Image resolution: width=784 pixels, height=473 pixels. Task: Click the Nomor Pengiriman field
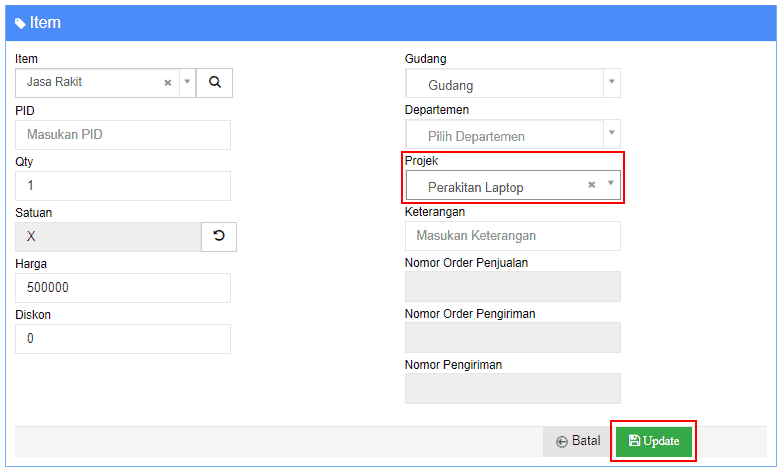tap(512, 388)
